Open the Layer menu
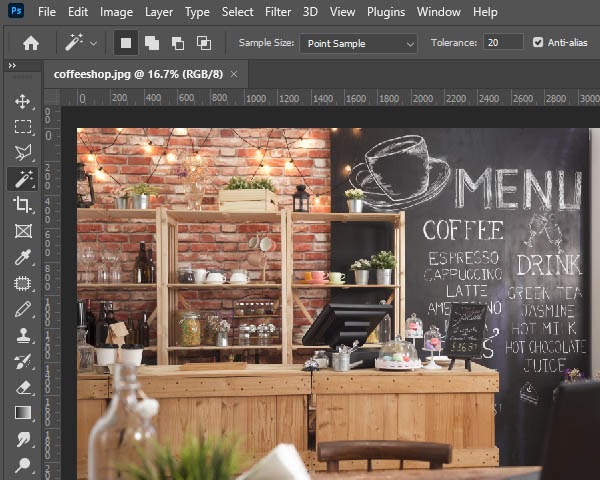This screenshot has height=480, width=600. 158,12
